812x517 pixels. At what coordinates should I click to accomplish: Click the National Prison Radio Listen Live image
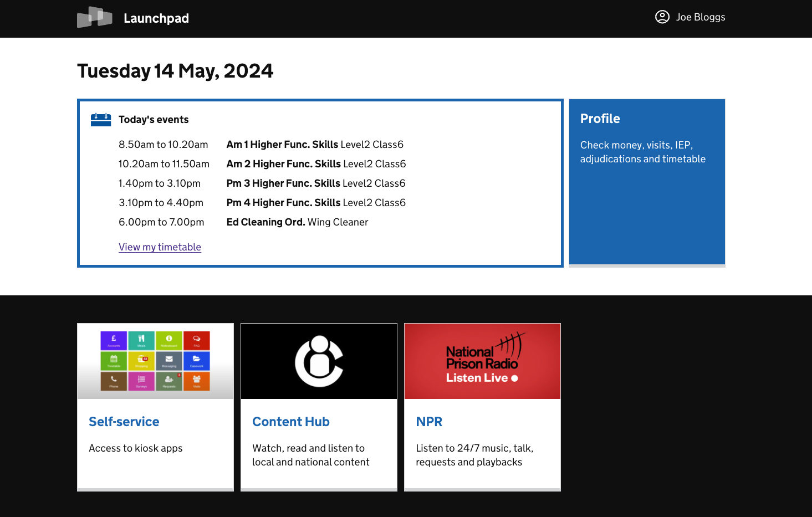(x=482, y=361)
